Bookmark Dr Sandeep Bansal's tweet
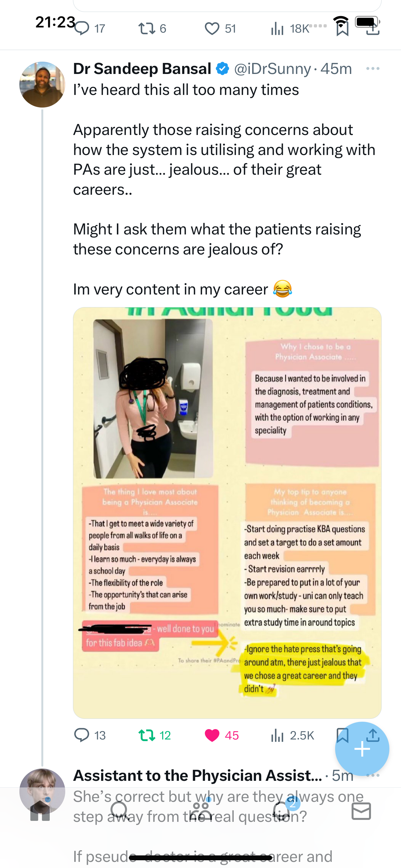 click(342, 735)
